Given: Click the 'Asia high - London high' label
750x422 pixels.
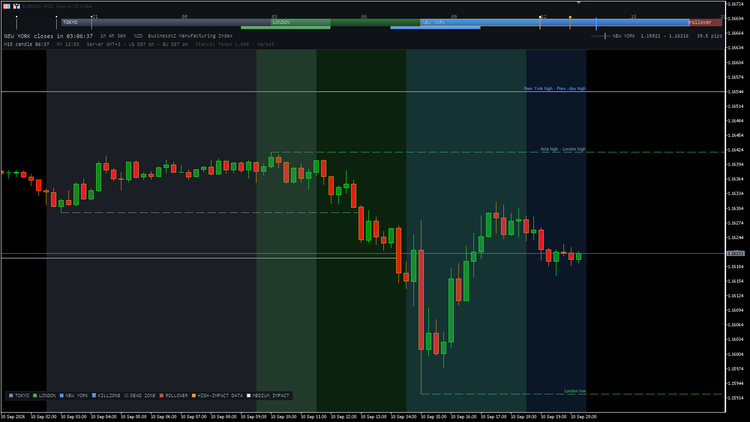Looking at the screenshot, I should coord(563,149).
